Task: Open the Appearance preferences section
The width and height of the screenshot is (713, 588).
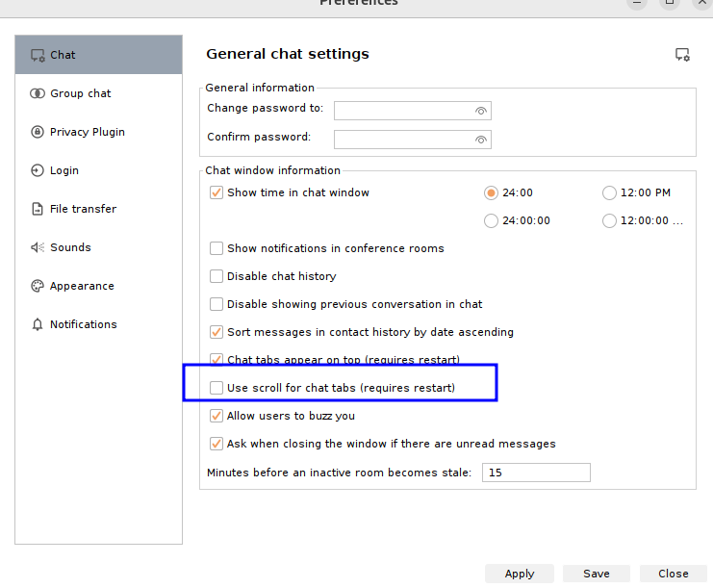Action: pos(82,286)
